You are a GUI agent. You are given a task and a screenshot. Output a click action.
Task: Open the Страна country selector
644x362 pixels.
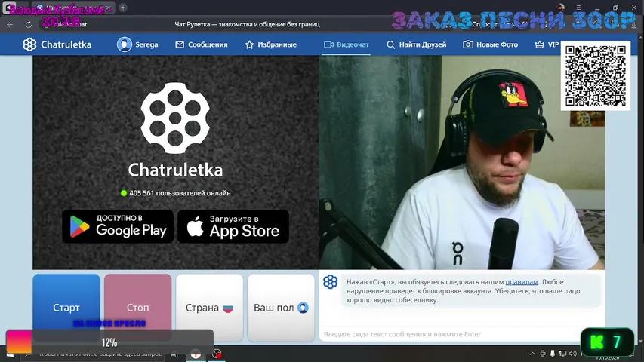click(209, 308)
